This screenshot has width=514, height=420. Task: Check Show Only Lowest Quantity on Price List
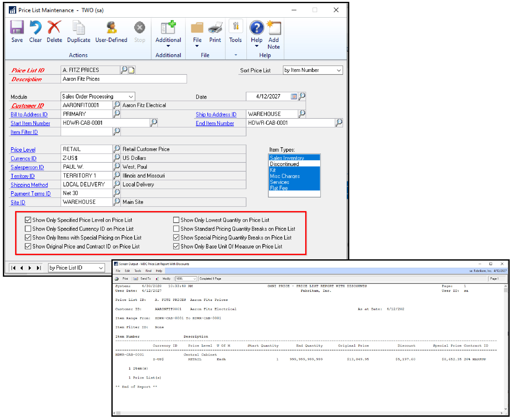176,220
